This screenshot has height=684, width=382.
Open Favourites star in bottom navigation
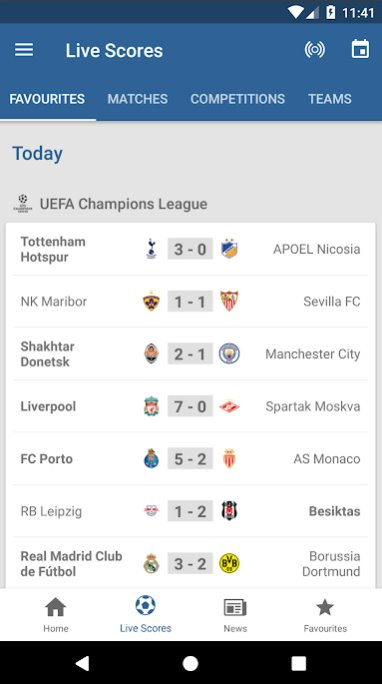tap(325, 607)
